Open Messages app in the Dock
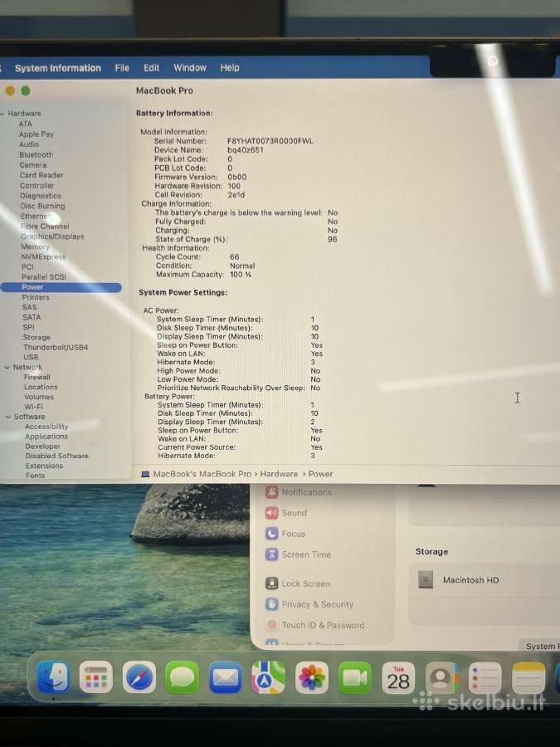Screen dimensions: 560x747 [x=182, y=677]
